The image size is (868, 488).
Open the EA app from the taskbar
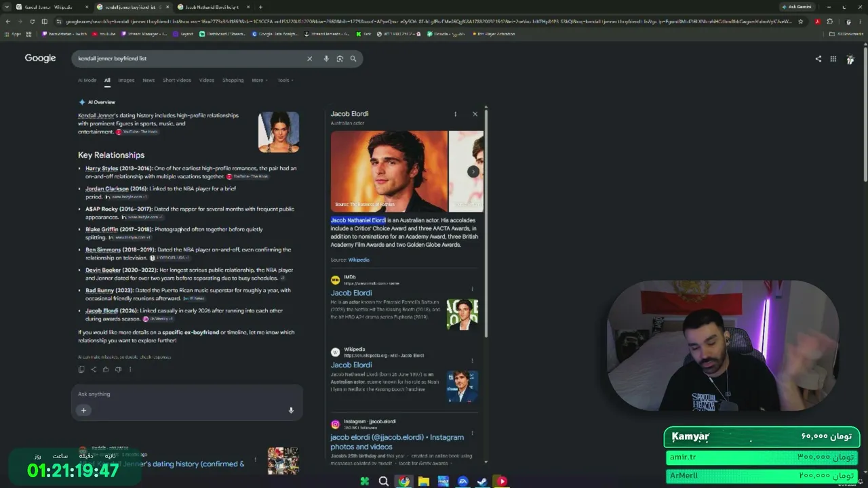(463, 481)
